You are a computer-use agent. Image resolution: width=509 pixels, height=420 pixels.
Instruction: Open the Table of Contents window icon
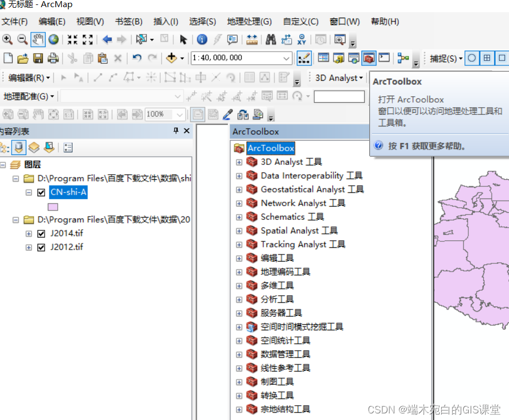(324, 58)
